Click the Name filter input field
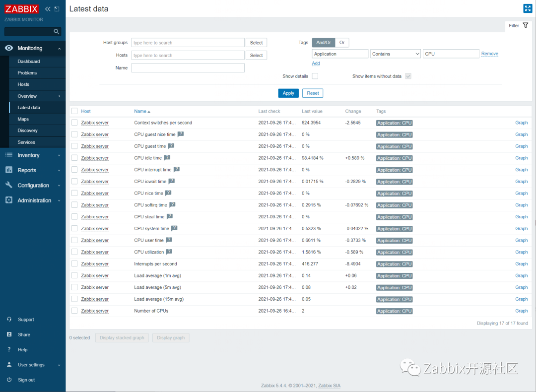 [x=188, y=67]
